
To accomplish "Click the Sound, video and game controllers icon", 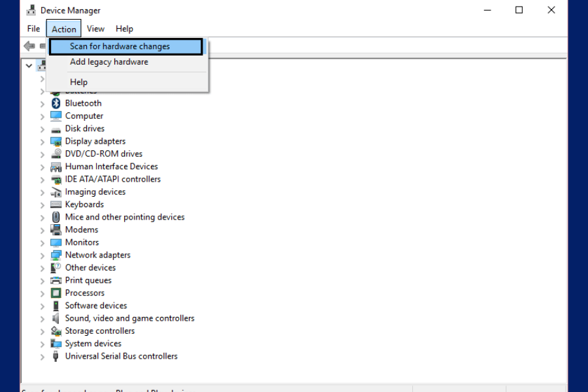I will [56, 318].
